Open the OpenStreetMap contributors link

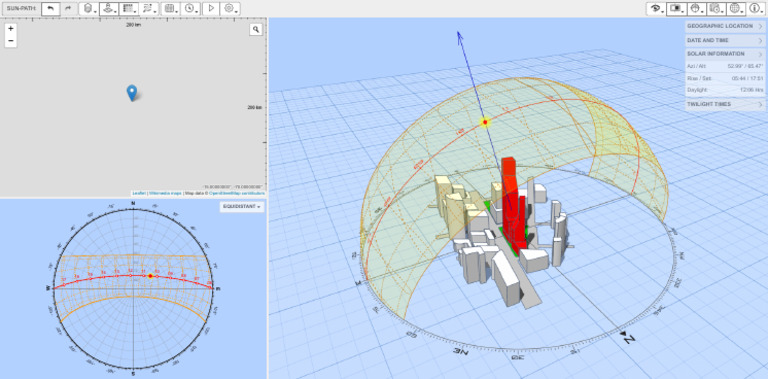[x=237, y=193]
